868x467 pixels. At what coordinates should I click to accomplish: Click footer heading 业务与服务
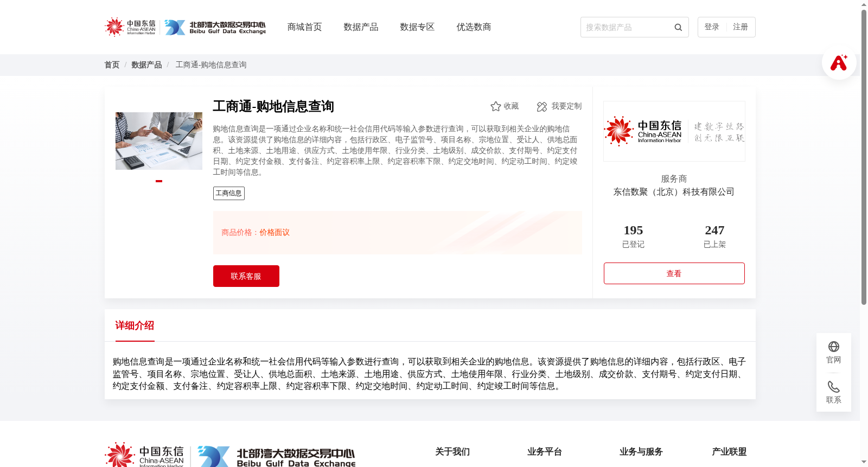click(x=641, y=452)
